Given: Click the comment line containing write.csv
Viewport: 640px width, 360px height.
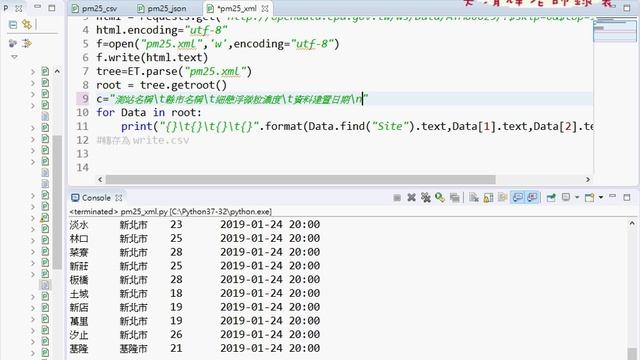Looking at the screenshot, I should 143,140.
